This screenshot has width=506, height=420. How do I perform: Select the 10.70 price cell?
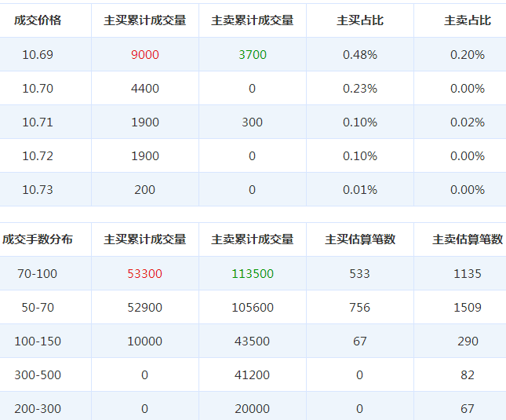[38, 89]
